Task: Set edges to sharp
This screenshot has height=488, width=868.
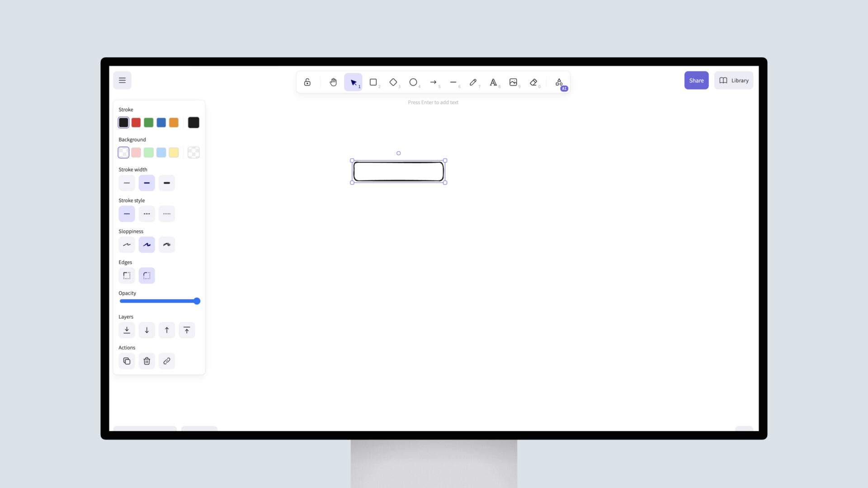Action: click(127, 276)
